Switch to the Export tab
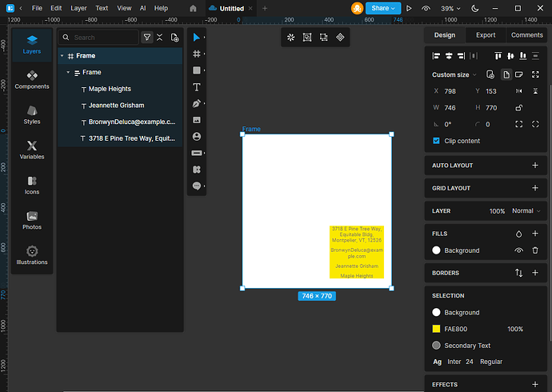This screenshot has width=552, height=392. click(x=486, y=35)
